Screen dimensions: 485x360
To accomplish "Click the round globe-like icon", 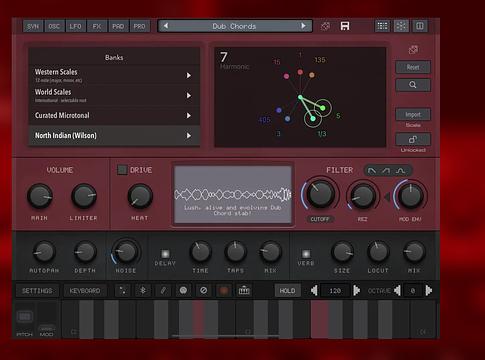I will click(183, 291).
